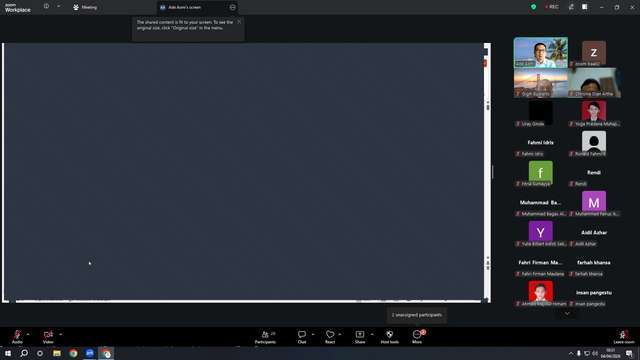
Task: Select the insan pangestu participant tile
Action: tap(594, 293)
